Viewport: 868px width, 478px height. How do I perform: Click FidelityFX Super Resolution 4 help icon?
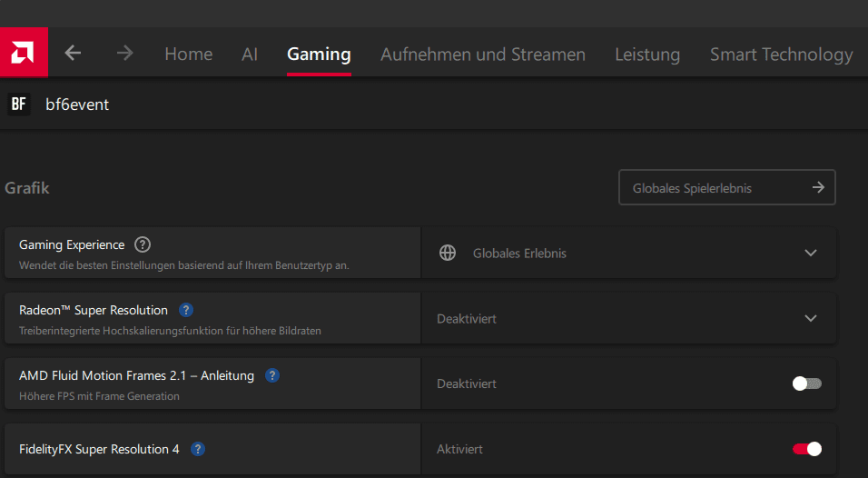click(198, 449)
